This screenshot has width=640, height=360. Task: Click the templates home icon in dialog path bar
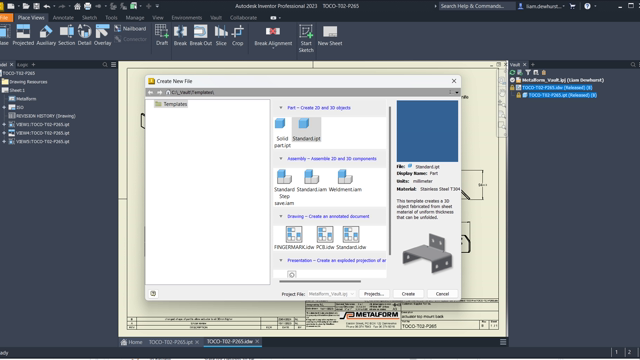point(168,92)
